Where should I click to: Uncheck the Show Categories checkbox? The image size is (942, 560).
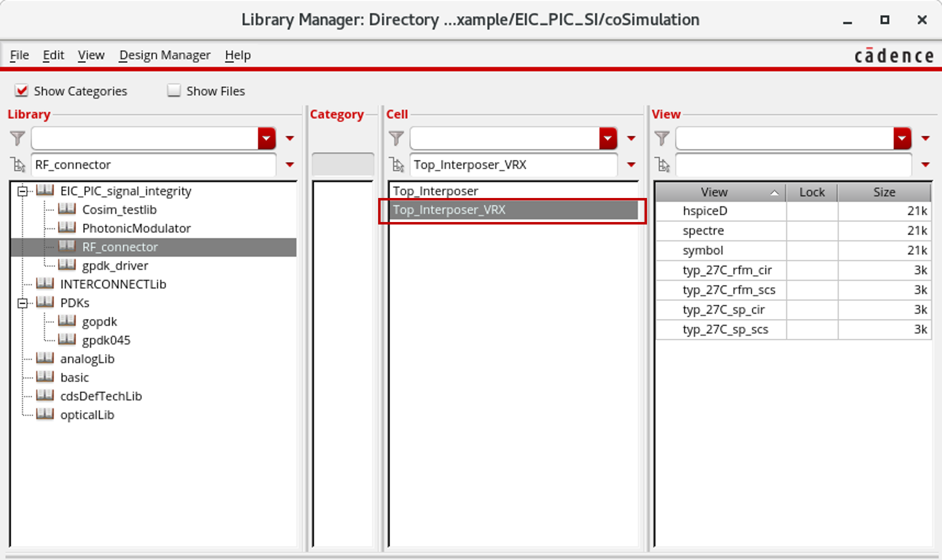(22, 91)
